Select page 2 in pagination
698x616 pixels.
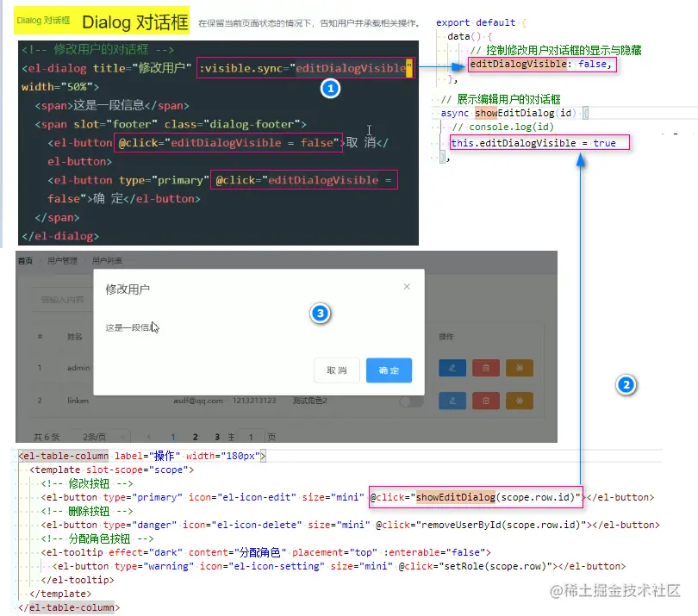(x=195, y=437)
